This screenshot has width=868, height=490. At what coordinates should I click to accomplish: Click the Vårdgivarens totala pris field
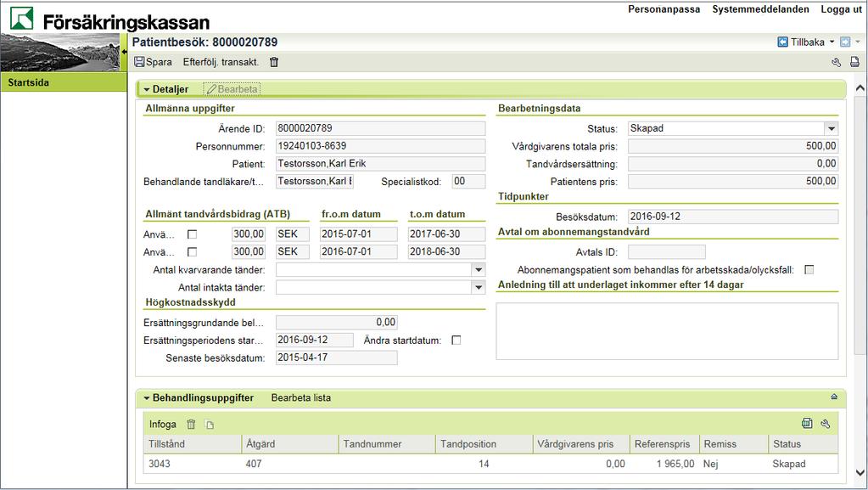[733, 146]
